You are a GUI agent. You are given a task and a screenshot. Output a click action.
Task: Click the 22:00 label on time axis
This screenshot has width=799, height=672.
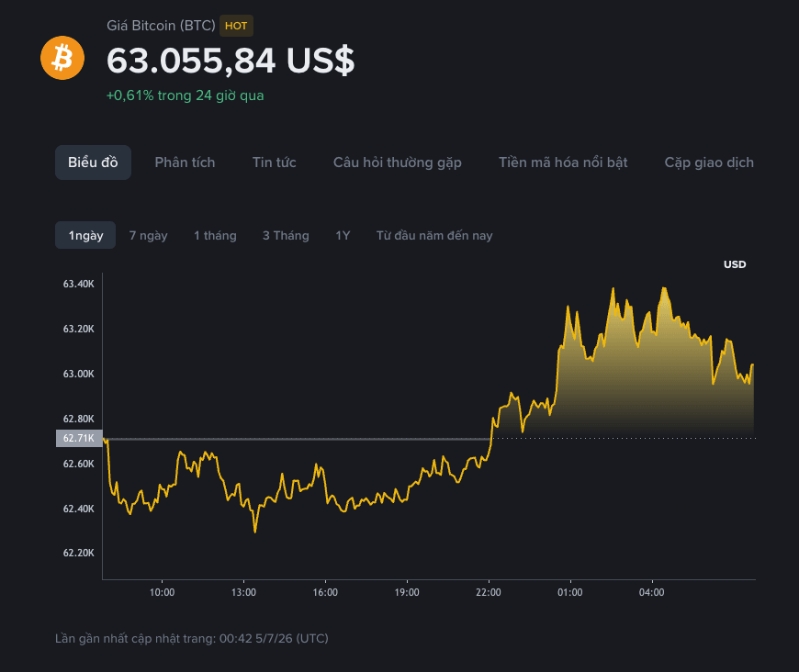489,592
